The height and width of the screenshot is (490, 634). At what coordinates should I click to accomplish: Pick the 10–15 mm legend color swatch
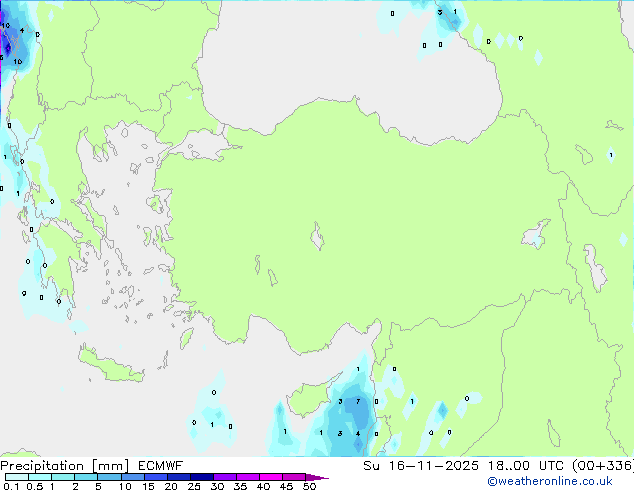(x=132, y=477)
